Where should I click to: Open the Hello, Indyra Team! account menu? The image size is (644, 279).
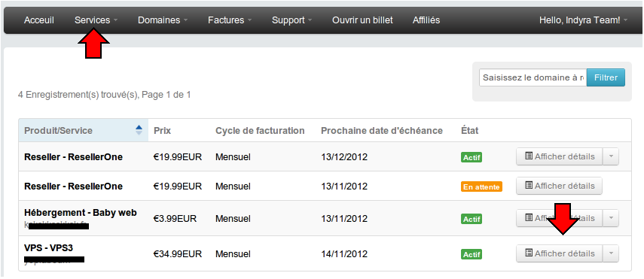point(583,20)
